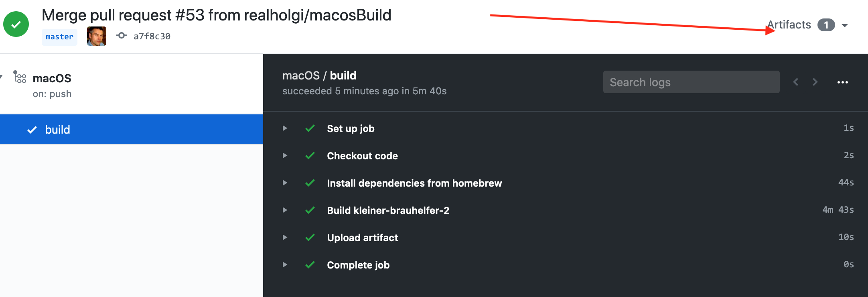This screenshot has width=868, height=297.
Task: Click the Set up job green checkmark
Action: click(x=310, y=128)
